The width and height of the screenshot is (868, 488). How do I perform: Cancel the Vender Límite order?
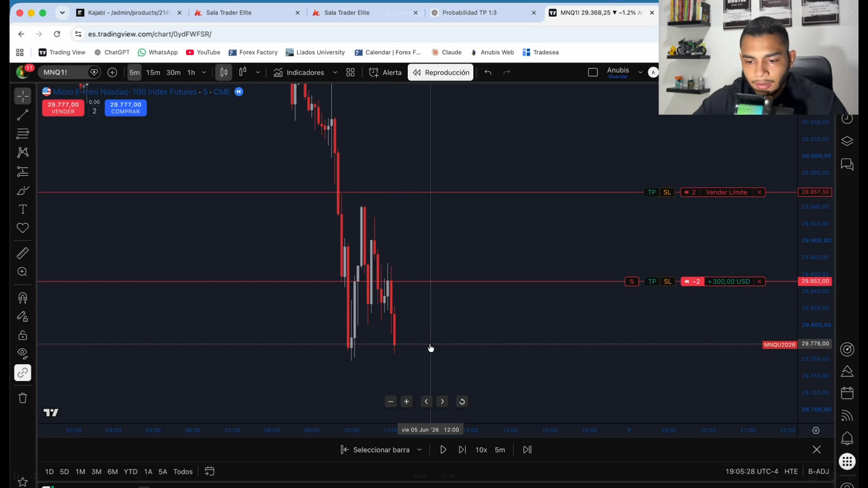click(x=759, y=192)
